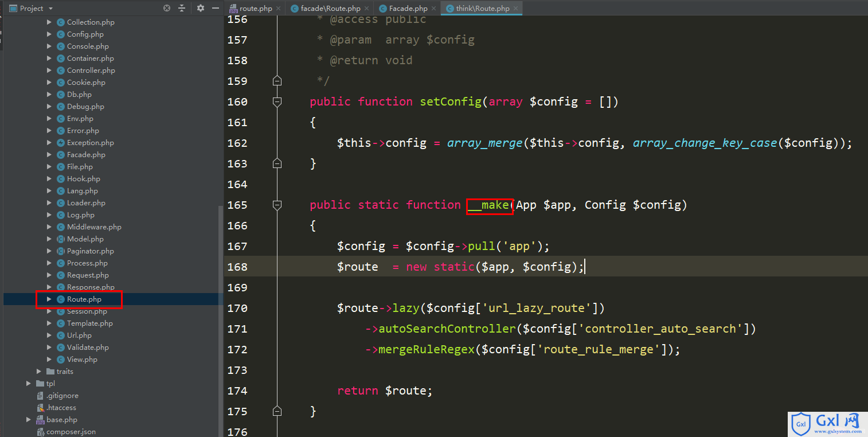Click the Model.php abstract class icon
868x437 pixels.
click(61, 239)
